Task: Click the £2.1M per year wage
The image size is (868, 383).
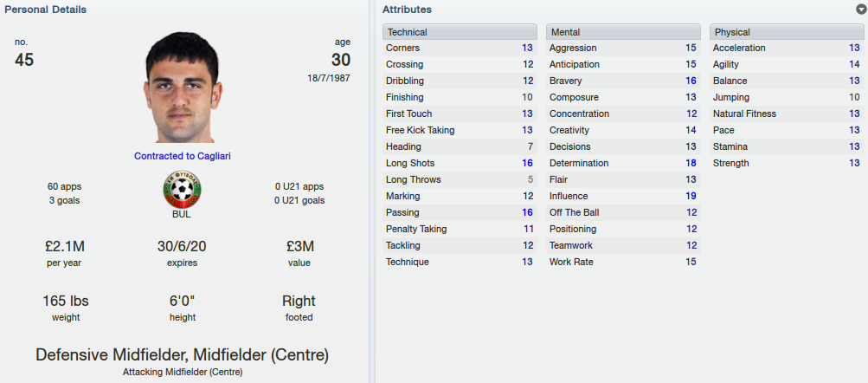Action: [64, 247]
